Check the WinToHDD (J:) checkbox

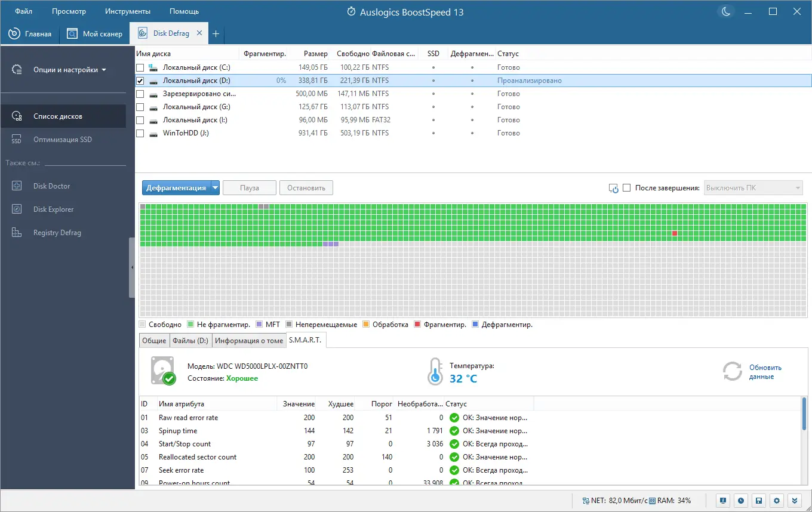pos(140,133)
